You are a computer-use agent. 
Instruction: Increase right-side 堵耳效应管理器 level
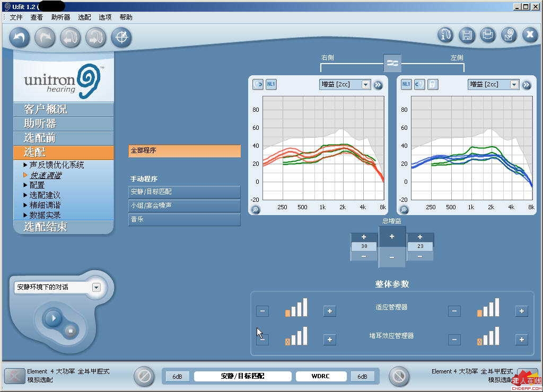(330, 340)
